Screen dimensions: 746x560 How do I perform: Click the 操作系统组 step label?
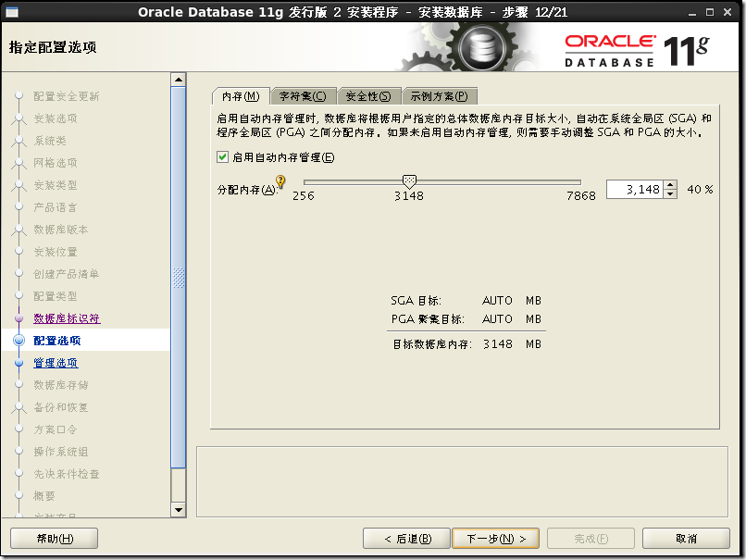coord(61,452)
